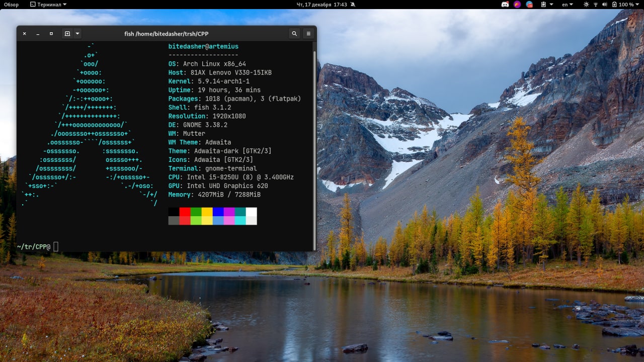The width and height of the screenshot is (644, 362).
Task: Open terminal search
Action: pyautogui.click(x=294, y=34)
